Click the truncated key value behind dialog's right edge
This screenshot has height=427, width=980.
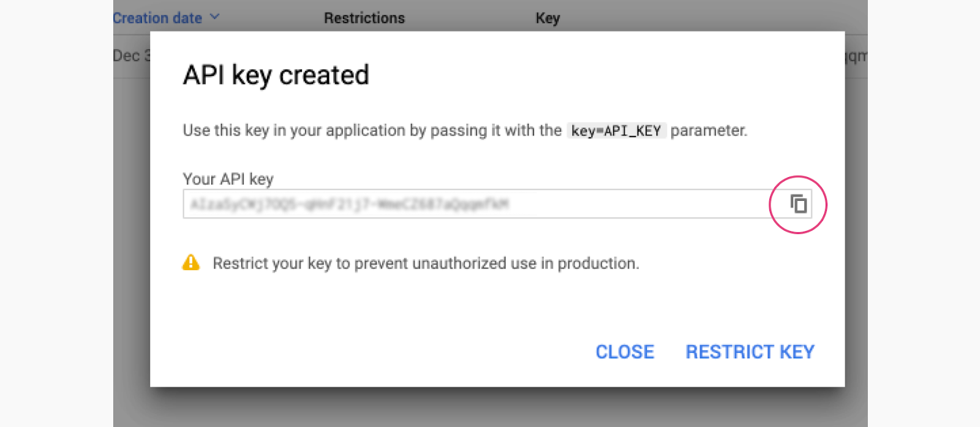(x=856, y=56)
